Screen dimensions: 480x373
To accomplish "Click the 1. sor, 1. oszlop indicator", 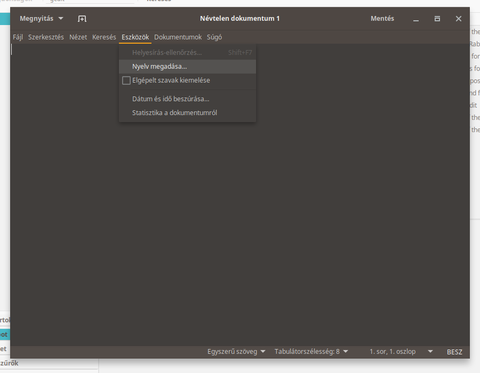I will (x=393, y=352).
